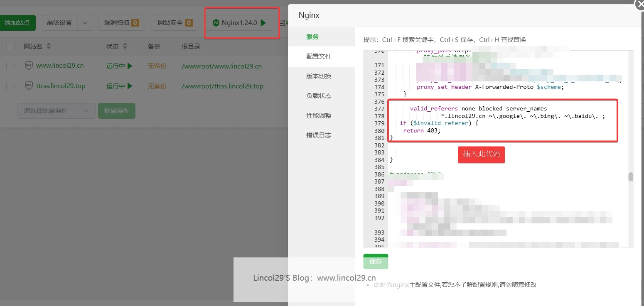The width and height of the screenshot is (644, 306).
Task: Open the 请选择批量操作 dropdown
Action: pyautogui.click(x=56, y=111)
